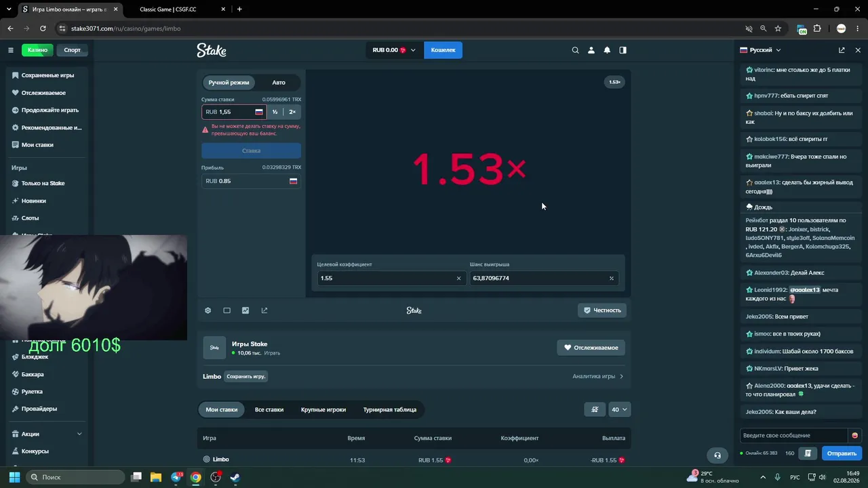868x488 pixels.
Task: Open the 40 rows-per-page dropdown
Action: (x=620, y=409)
